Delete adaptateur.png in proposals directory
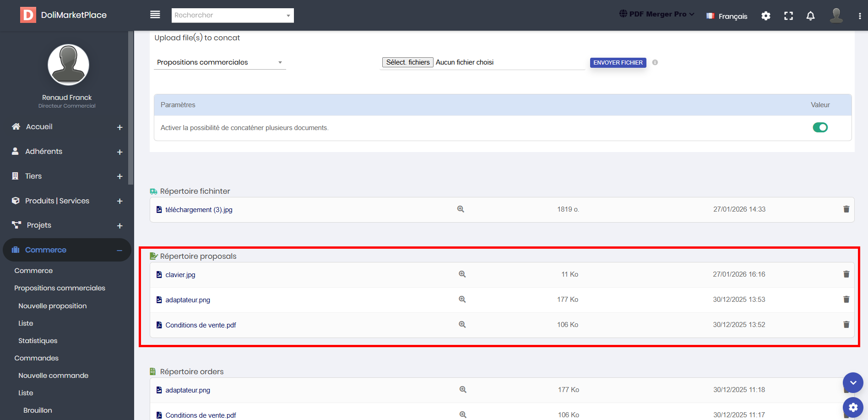Screen dimensions: 868x420 [846, 300]
